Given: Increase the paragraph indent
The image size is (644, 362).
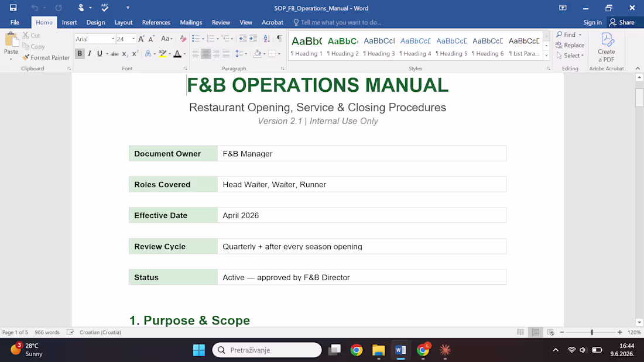Looking at the screenshot, I should [x=253, y=39].
